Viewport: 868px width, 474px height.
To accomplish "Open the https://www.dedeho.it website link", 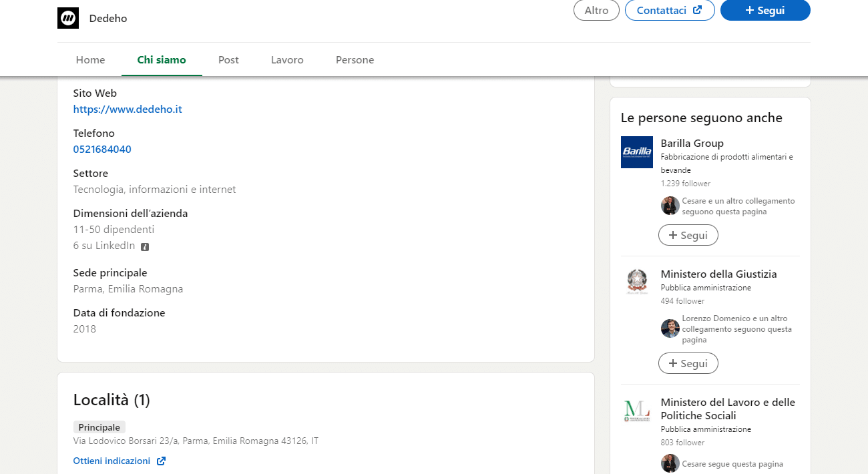I will pyautogui.click(x=128, y=109).
